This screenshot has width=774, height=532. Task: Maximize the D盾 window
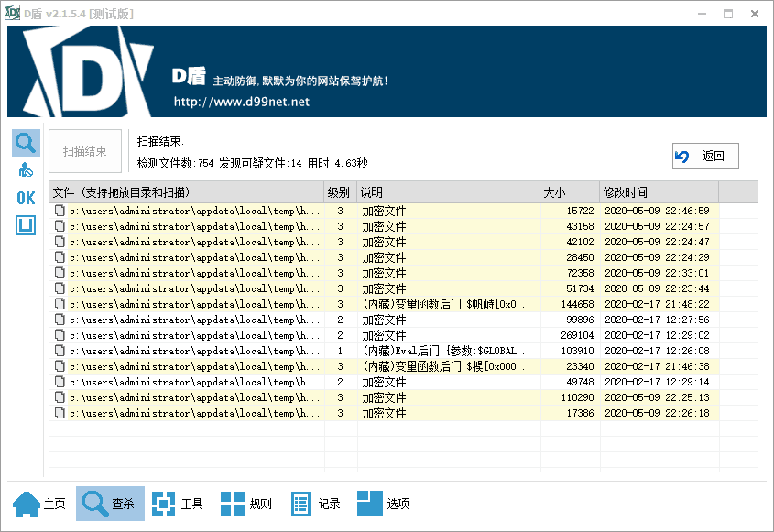[x=728, y=14]
